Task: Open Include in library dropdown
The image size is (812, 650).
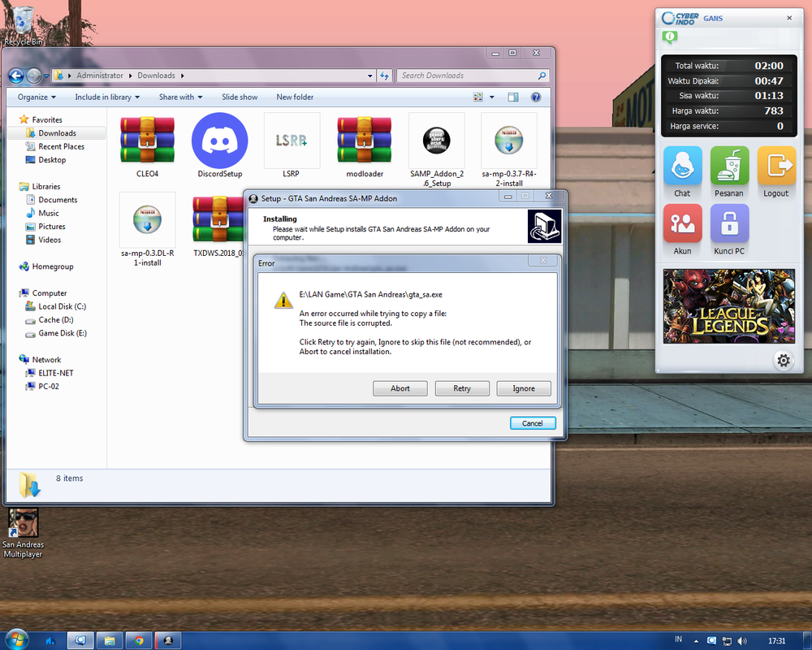Action: [107, 97]
